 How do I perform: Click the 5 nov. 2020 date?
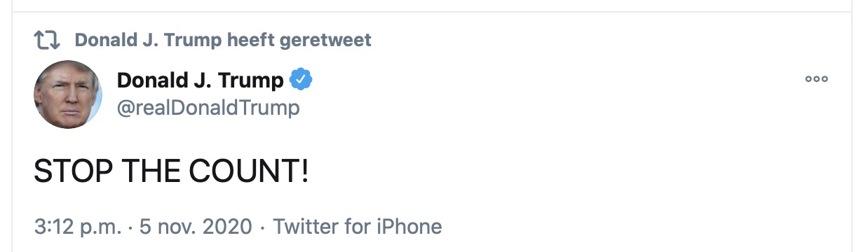pos(195,227)
